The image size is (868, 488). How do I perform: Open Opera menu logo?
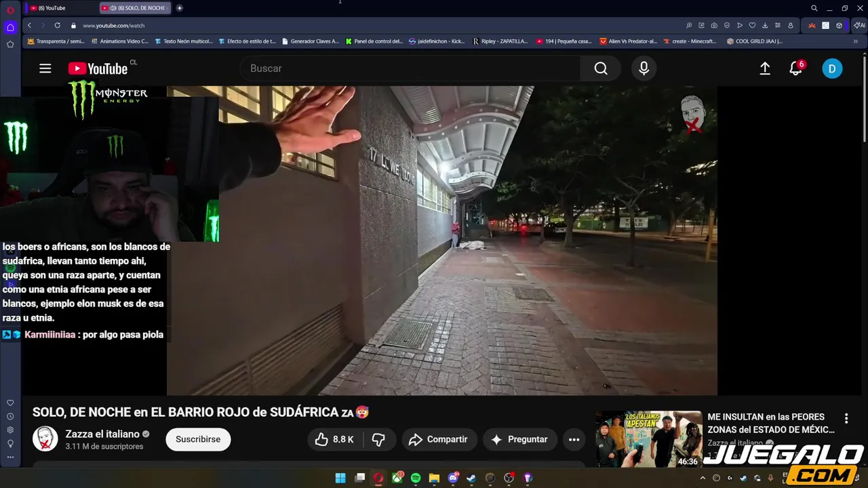[x=10, y=9]
